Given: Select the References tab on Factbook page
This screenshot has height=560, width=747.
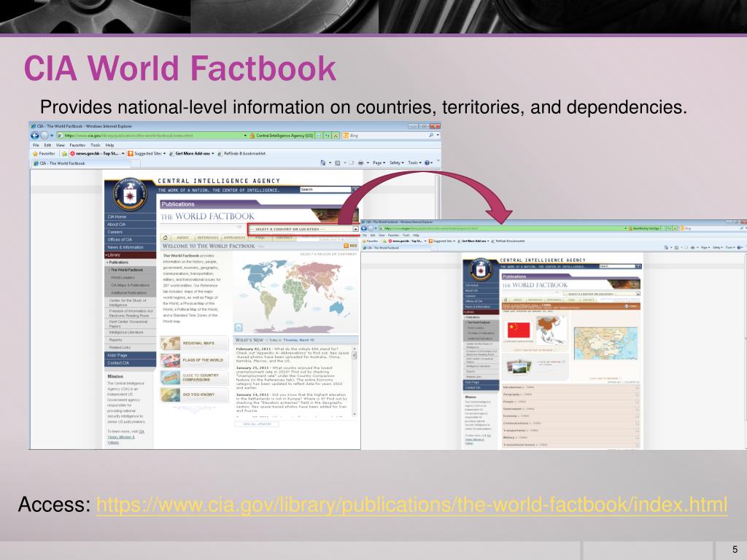Looking at the screenshot, I should 208,237.
